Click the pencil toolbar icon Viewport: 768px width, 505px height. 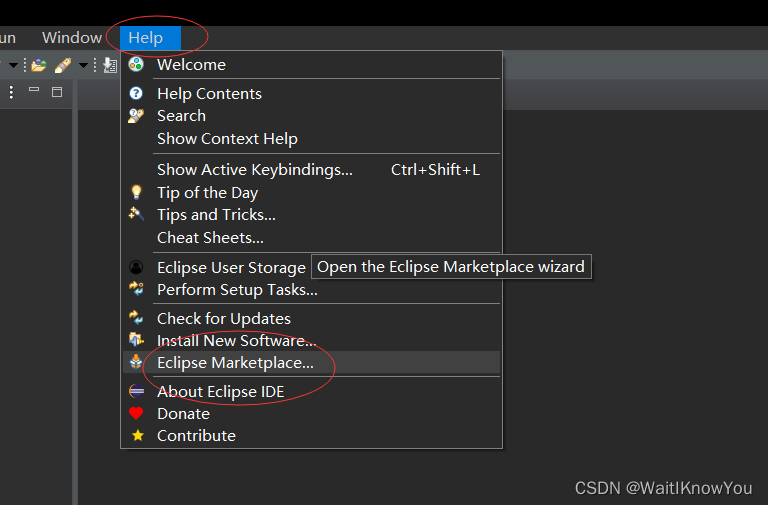63,65
